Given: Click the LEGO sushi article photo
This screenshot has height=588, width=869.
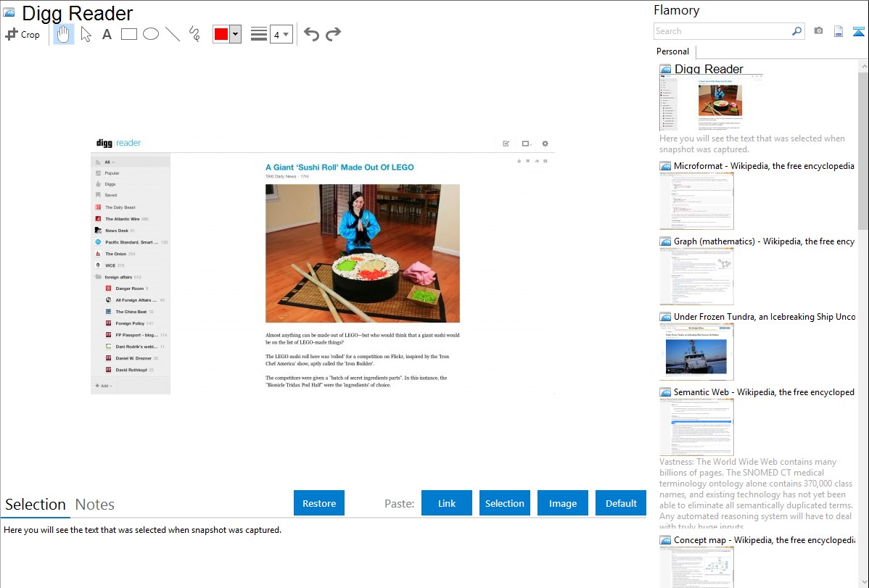Looking at the screenshot, I should tap(363, 253).
